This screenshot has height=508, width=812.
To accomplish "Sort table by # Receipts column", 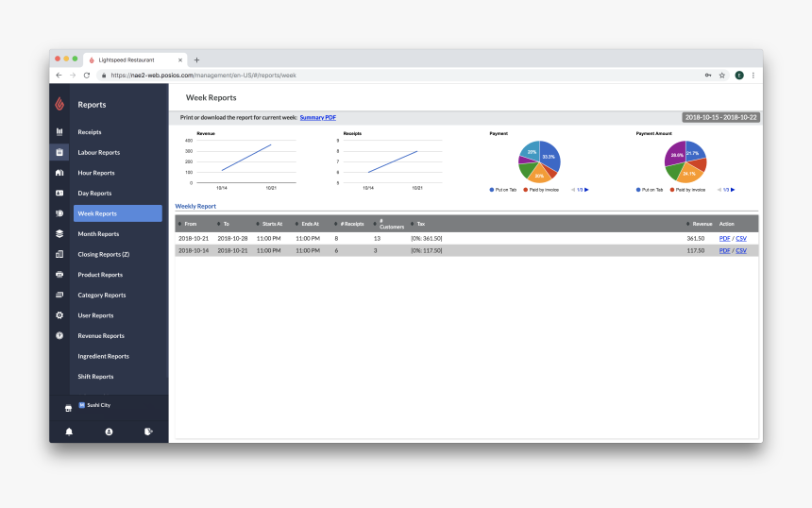I will point(349,224).
